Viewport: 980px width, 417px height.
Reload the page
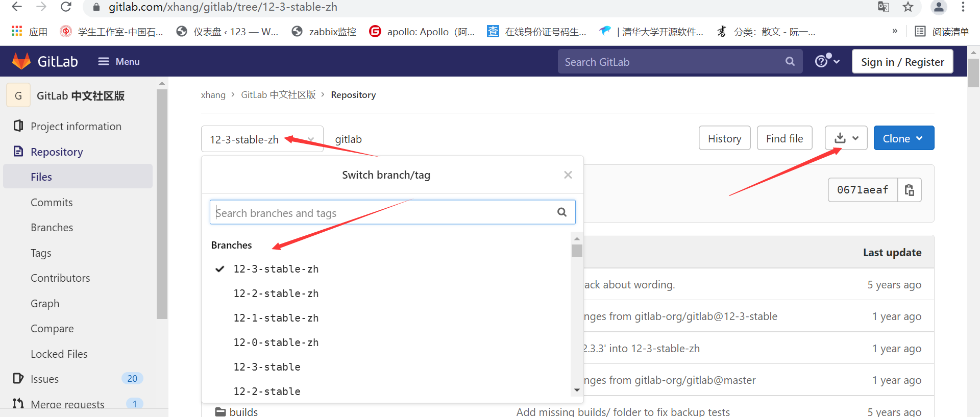pyautogui.click(x=66, y=7)
